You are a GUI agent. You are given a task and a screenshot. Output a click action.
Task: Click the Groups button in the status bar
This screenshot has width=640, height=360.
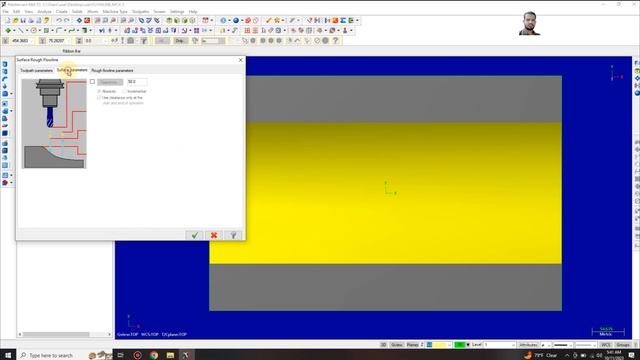click(623, 345)
